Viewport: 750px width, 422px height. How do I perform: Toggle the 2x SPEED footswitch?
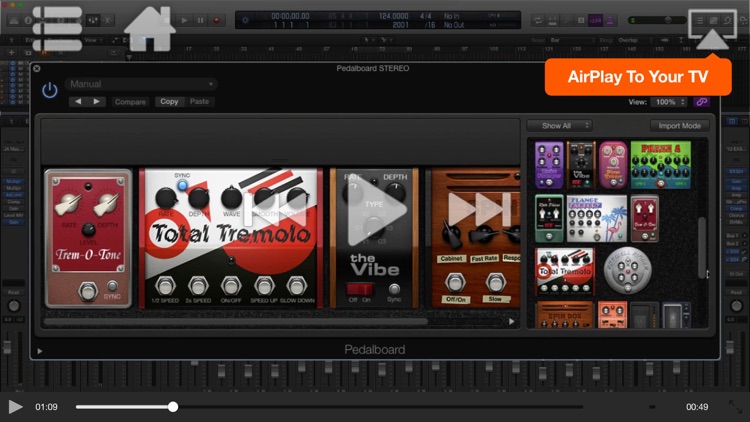pyautogui.click(x=198, y=286)
